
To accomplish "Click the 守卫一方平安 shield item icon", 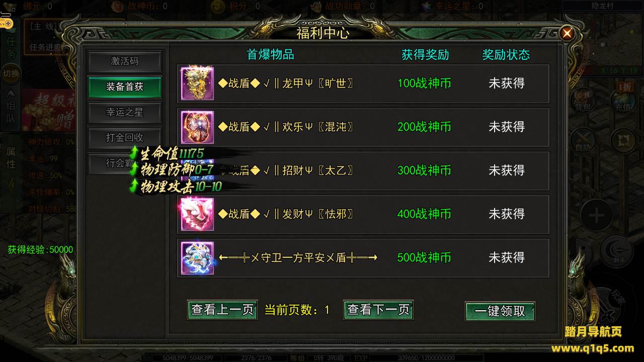I will [x=197, y=258].
